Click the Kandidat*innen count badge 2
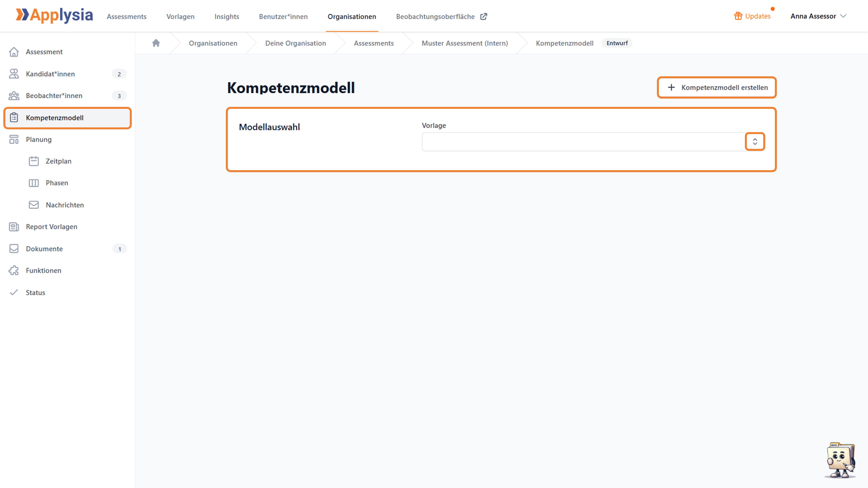This screenshot has height=488, width=868. (x=119, y=74)
